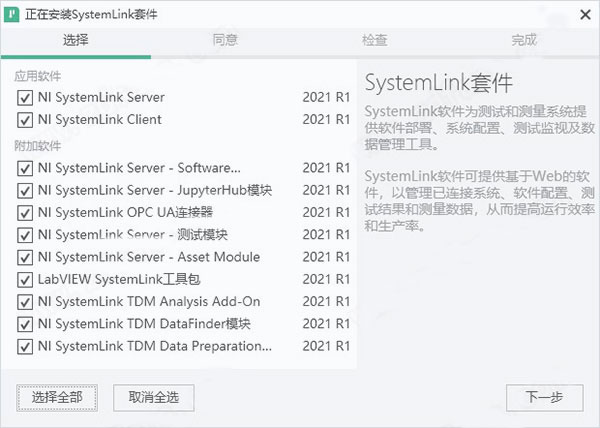
Task: Proceed with the 下一步 button
Action: coord(545,398)
